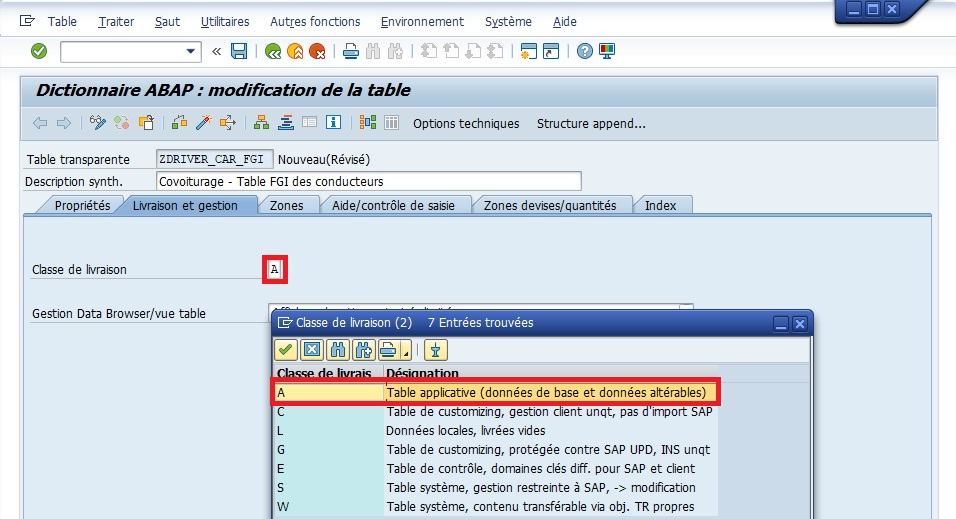Switch to the Zones tab

point(287,205)
